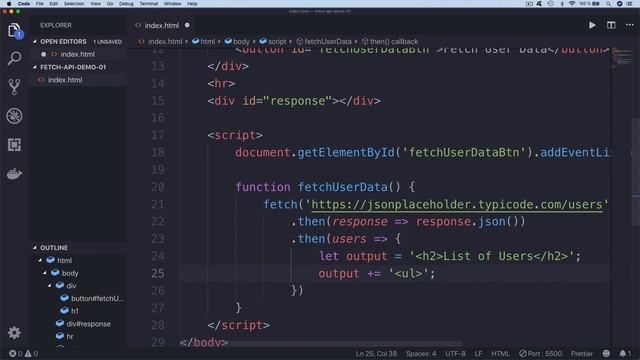Collapse the div node in Outline
This screenshot has height=360, width=640.
point(49,286)
